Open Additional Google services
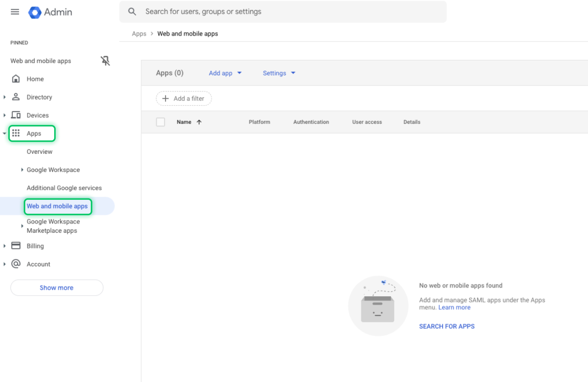 pyautogui.click(x=64, y=188)
